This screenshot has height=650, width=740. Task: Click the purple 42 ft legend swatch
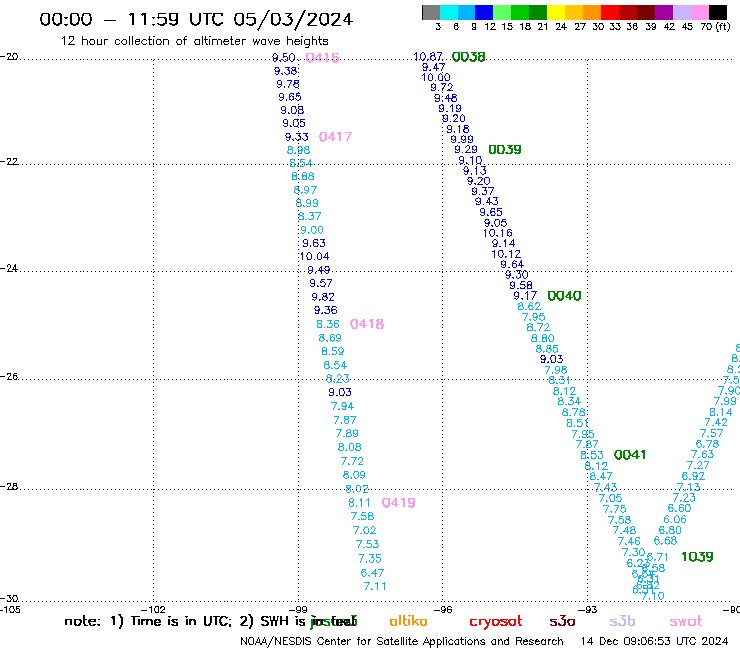pos(664,12)
